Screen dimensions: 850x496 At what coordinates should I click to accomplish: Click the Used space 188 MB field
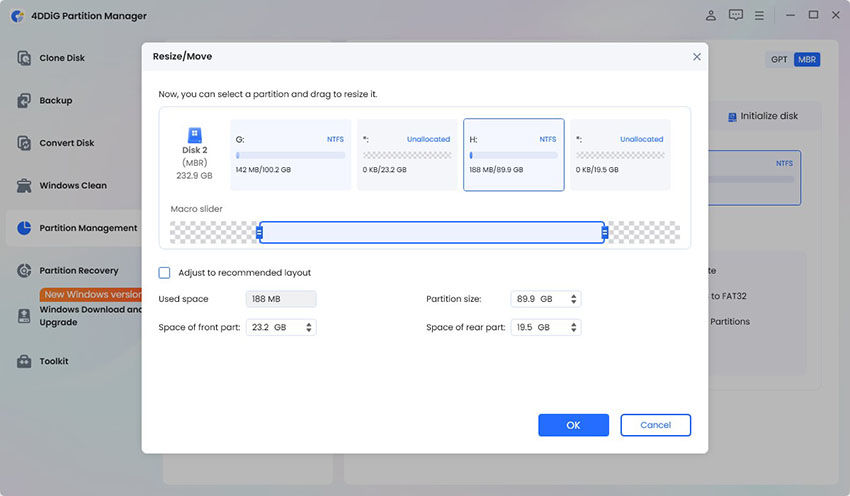(x=281, y=299)
